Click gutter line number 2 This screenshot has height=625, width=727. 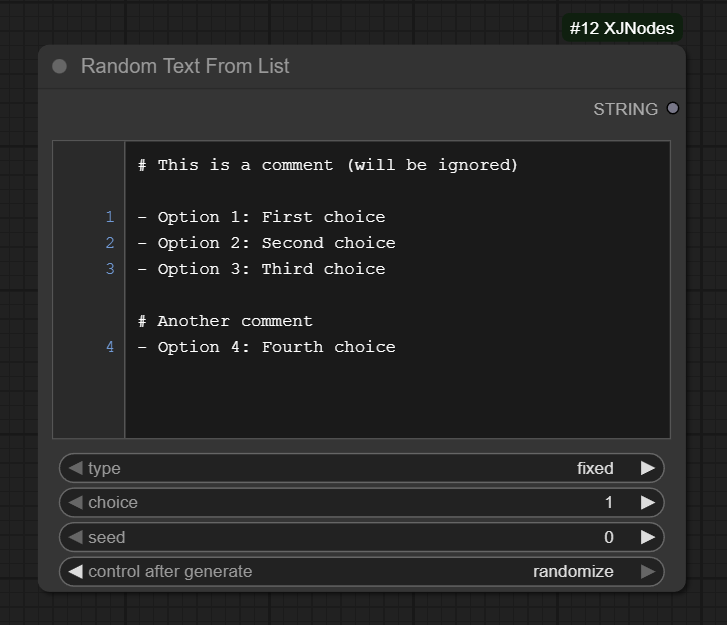point(110,243)
